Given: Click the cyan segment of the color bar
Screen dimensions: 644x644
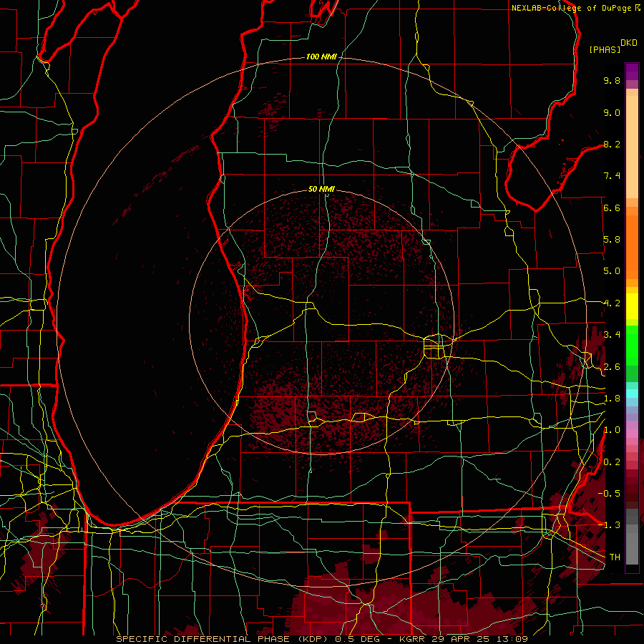Looking at the screenshot, I should [x=632, y=394].
